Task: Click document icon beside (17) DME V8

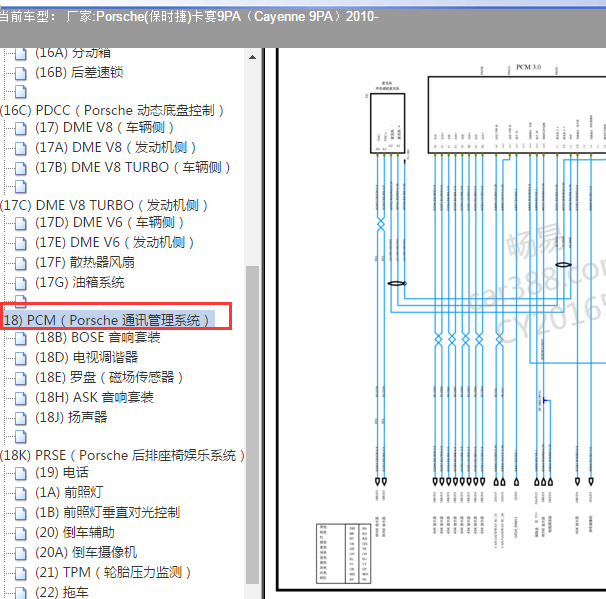Action: (x=20, y=128)
